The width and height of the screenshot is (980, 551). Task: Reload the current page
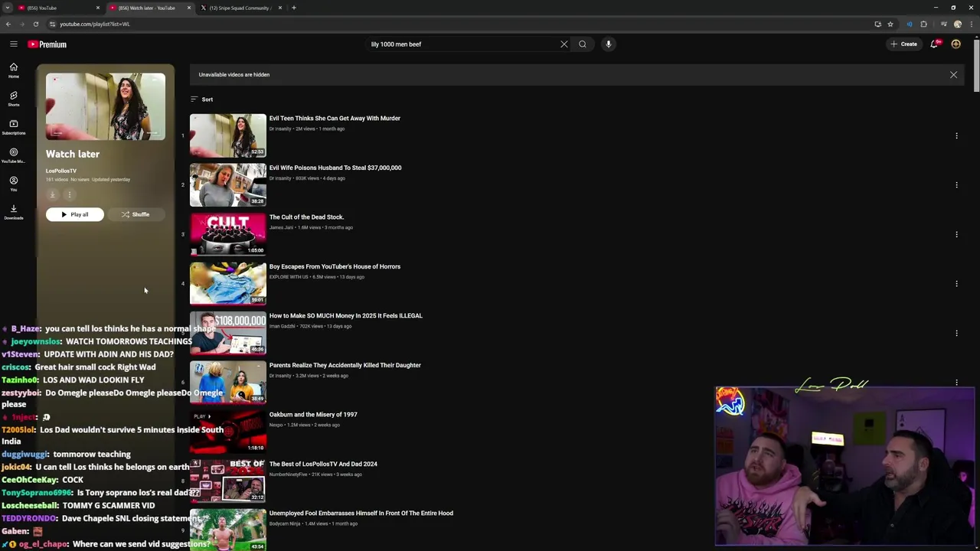35,24
